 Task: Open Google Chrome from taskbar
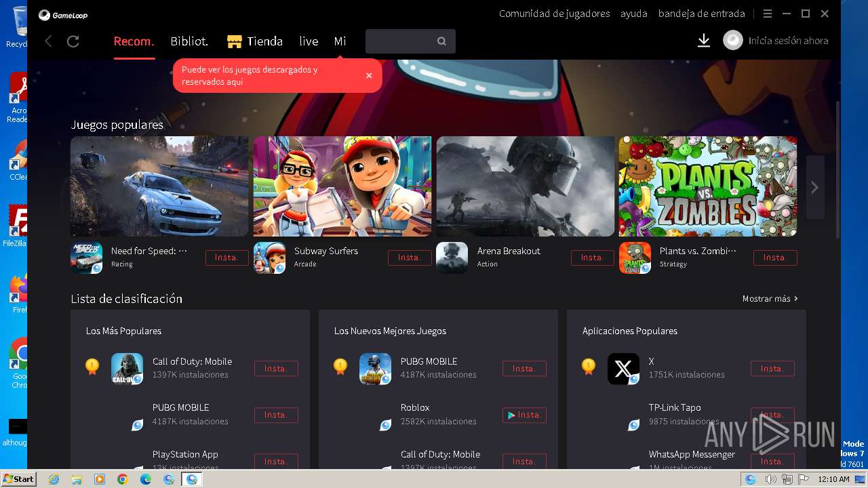(123, 479)
